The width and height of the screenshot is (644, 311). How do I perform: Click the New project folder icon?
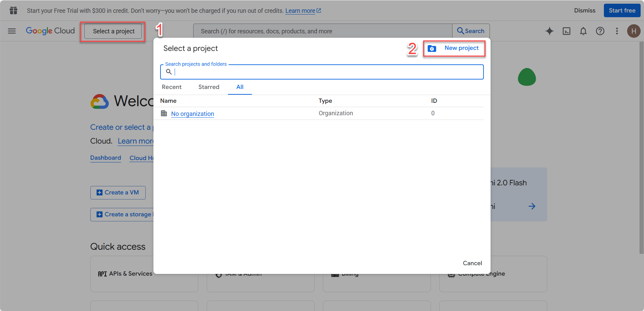click(432, 49)
